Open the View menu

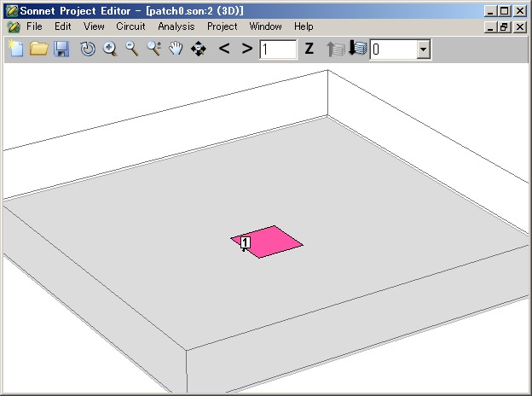94,26
